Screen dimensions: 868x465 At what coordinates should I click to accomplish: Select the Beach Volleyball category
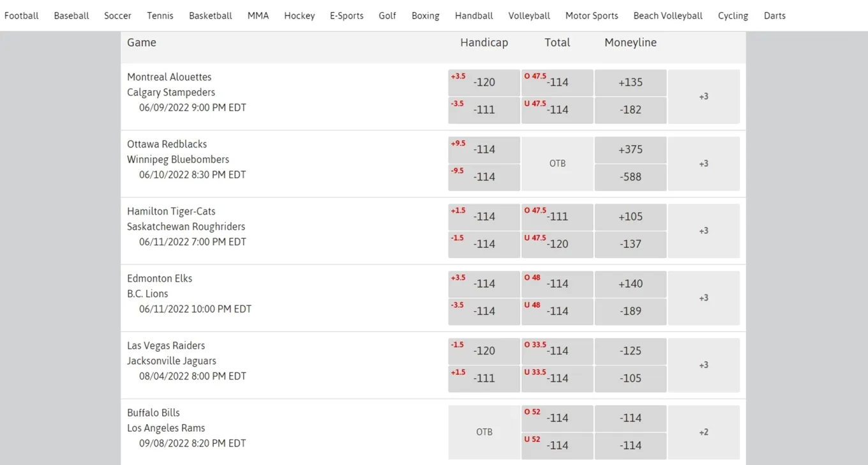(668, 15)
